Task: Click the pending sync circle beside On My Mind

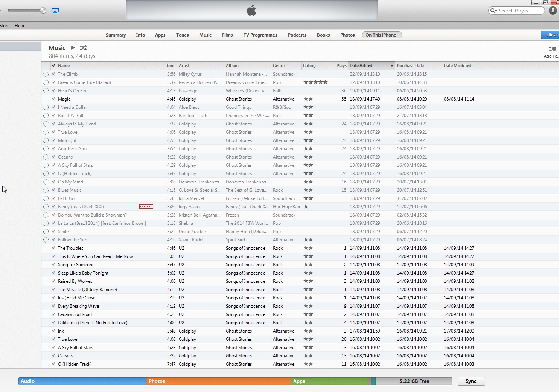Action: click(46, 182)
